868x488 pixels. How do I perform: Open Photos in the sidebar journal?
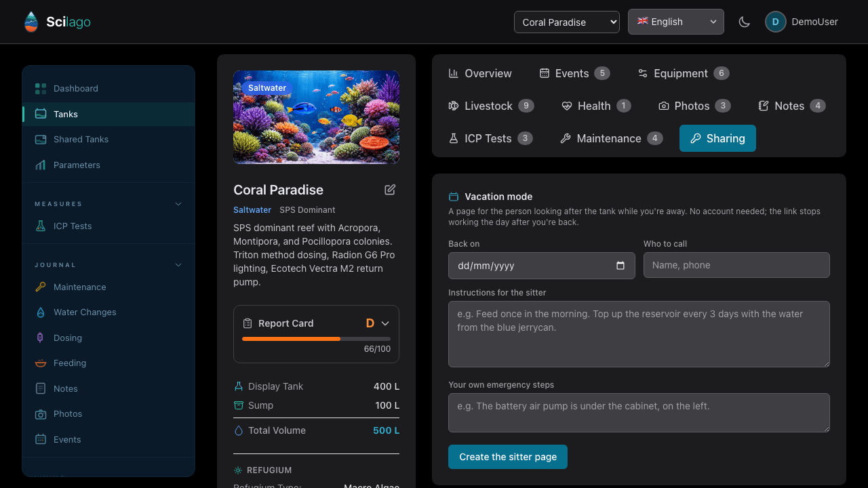[108, 414]
